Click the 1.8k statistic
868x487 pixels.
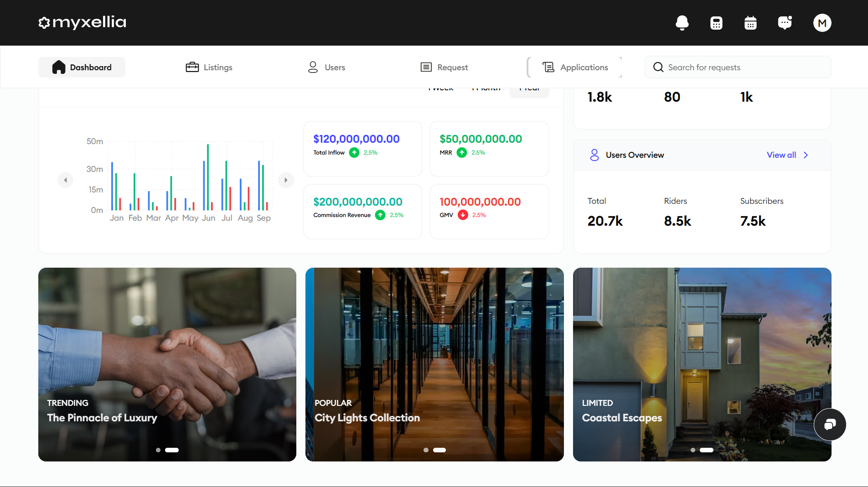(x=599, y=97)
